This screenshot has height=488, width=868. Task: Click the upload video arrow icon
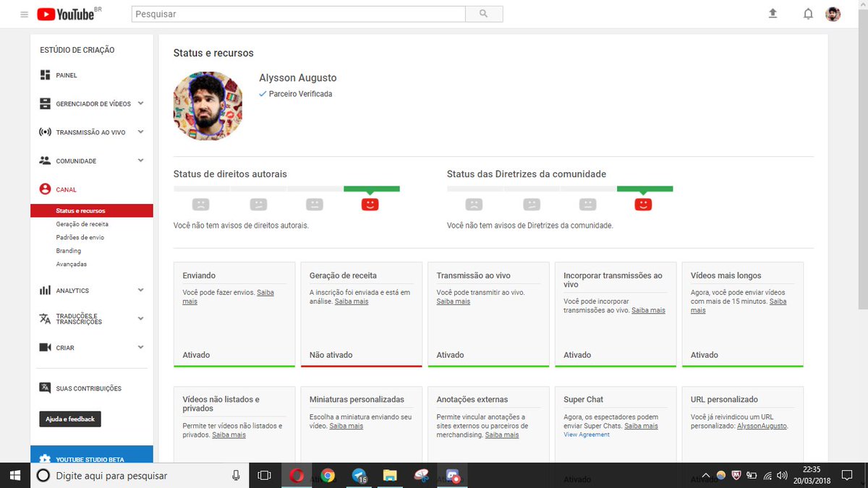tap(773, 14)
